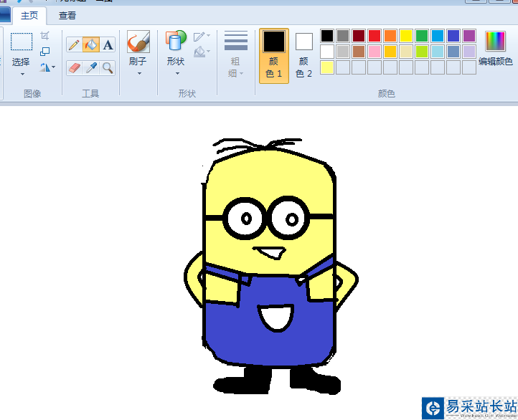Viewport: 518px width, 420px height.
Task: Set 颜色 1 as the active color
Action: 273,54
